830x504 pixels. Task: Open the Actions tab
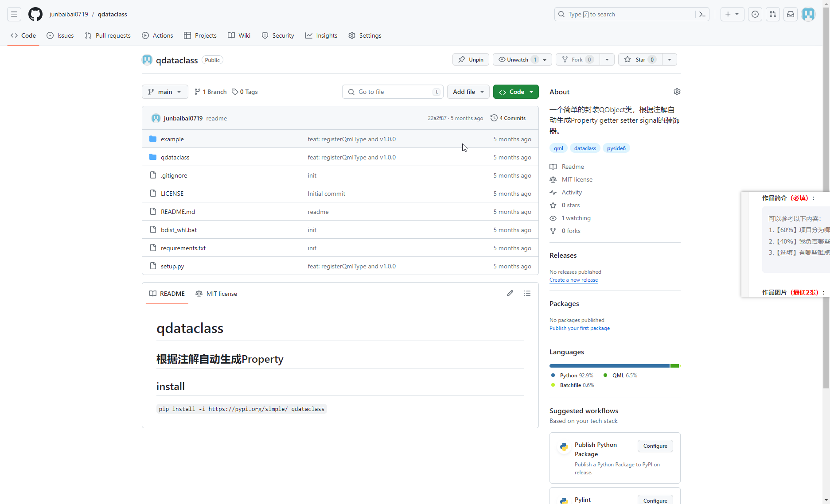[157, 35]
